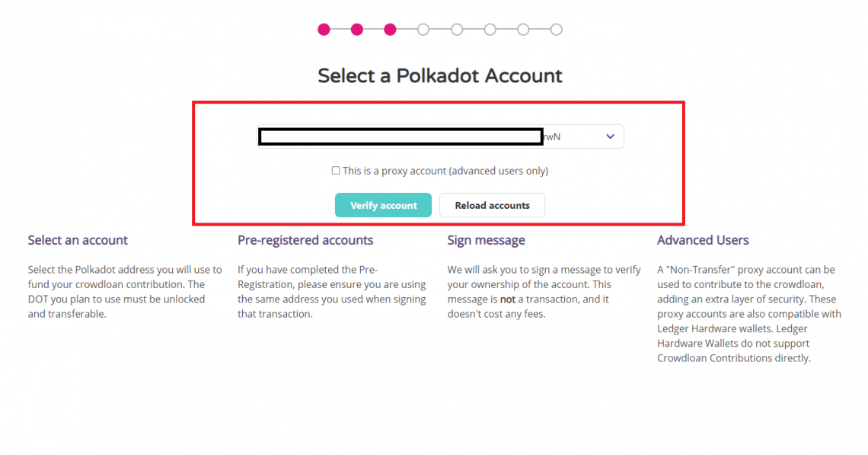868x455 pixels.
Task: Click the second filled pink progress dot
Action: [x=357, y=29]
